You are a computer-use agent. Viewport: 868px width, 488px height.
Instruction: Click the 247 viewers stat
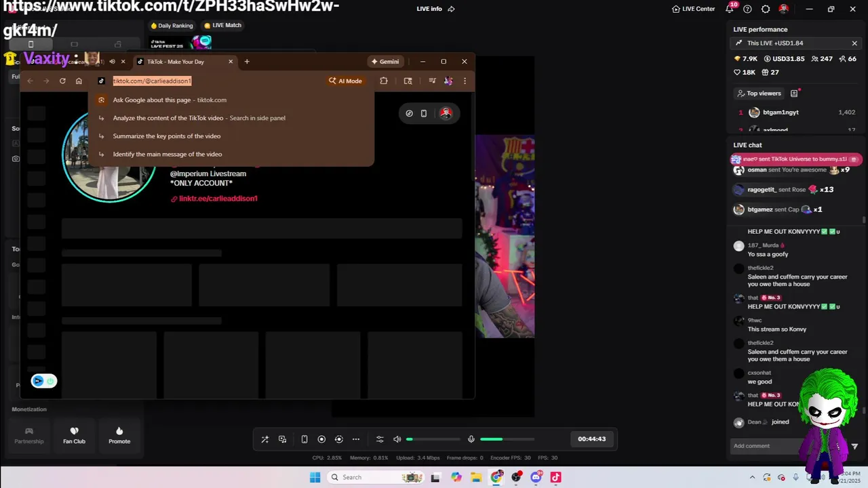[x=821, y=59]
